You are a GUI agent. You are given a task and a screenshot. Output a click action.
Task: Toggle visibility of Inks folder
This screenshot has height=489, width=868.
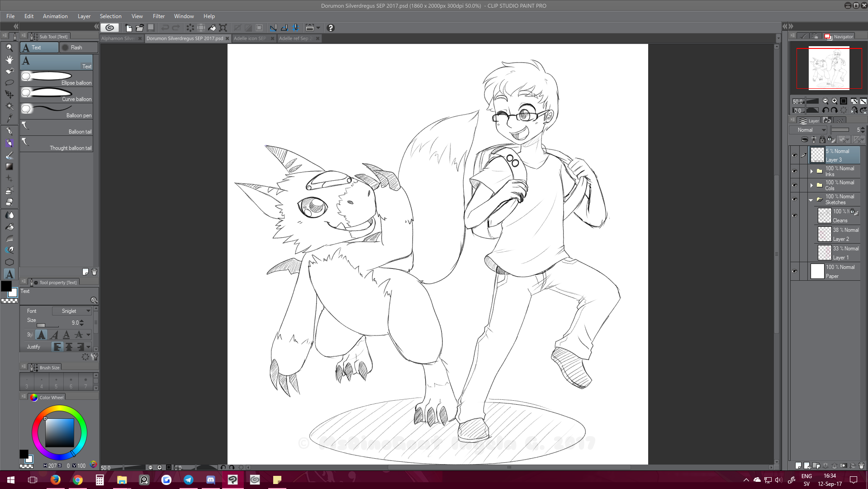(x=794, y=171)
